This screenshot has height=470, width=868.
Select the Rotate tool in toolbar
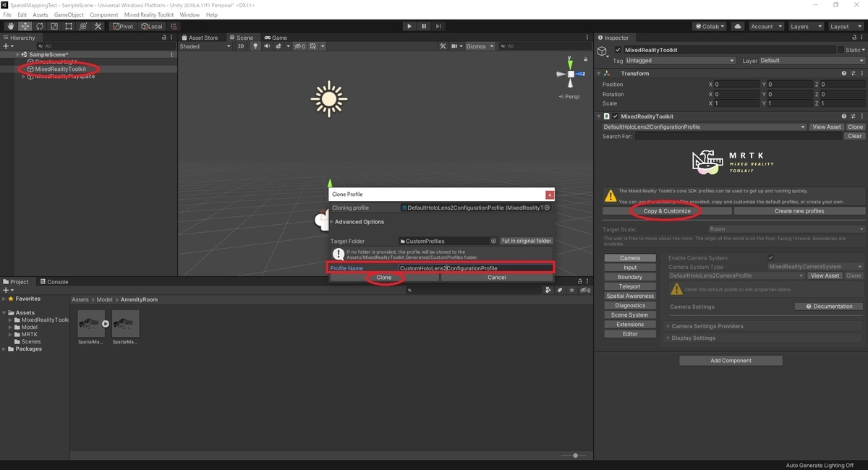click(39, 26)
